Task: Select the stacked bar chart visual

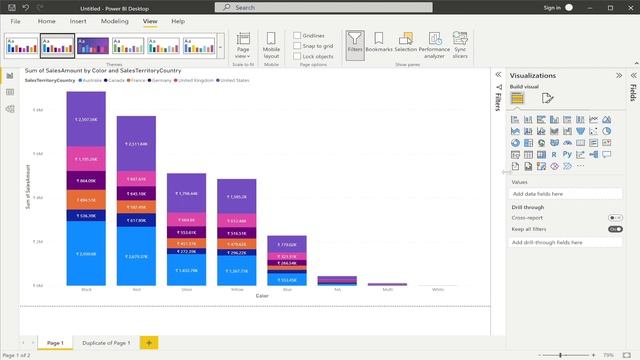Action: tap(515, 120)
